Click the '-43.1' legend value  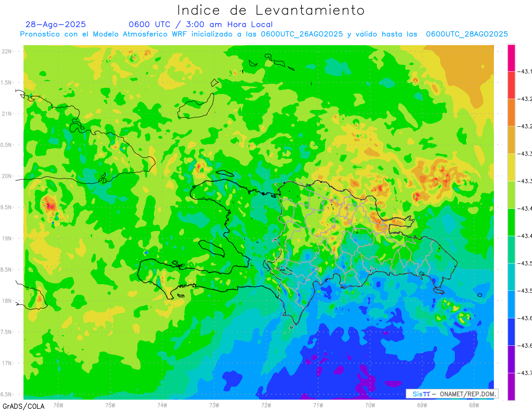[525, 71]
